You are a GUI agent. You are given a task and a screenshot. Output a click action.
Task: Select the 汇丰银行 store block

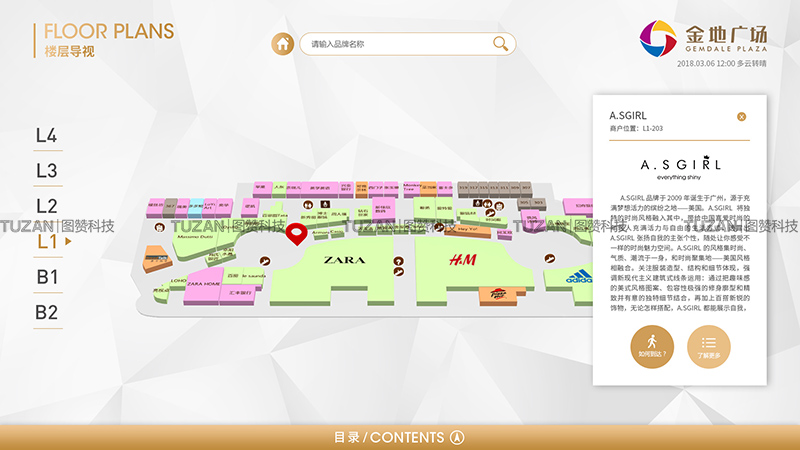(238, 295)
